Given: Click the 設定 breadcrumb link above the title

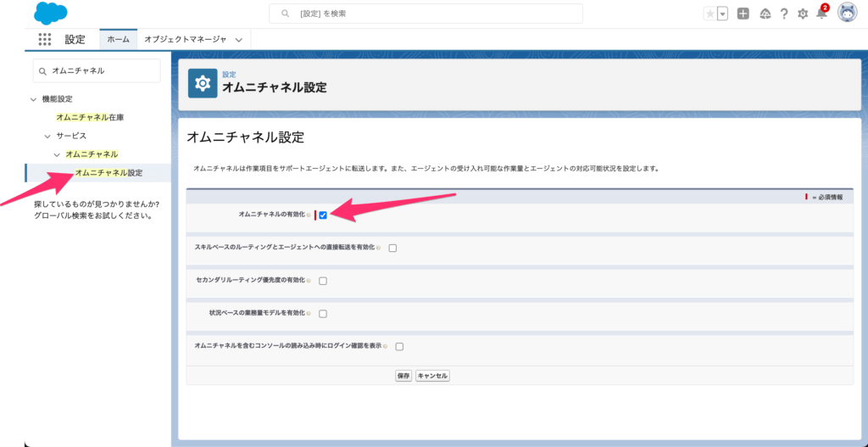Looking at the screenshot, I should 229,75.
